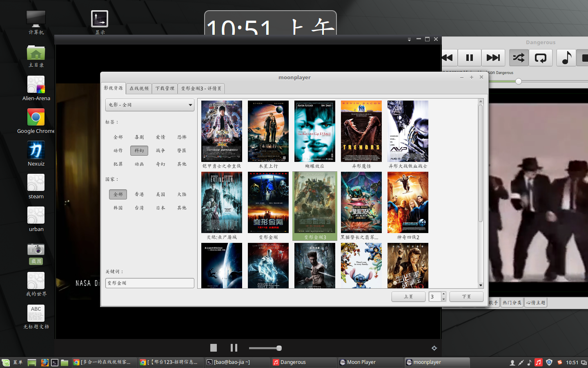Go to next page with 下页 button
Viewport: 588px width, 368px height.
(x=466, y=297)
